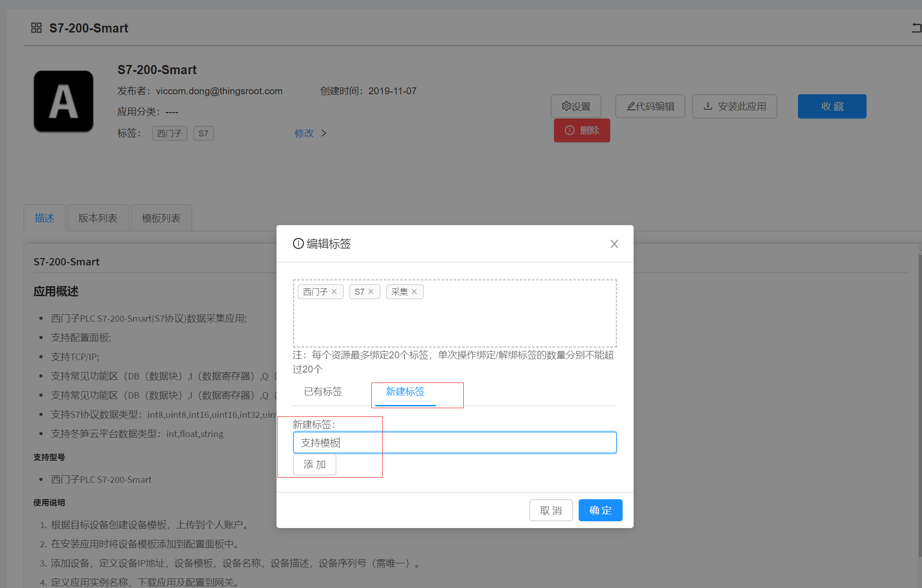Open 设置 gear button

[576, 106]
